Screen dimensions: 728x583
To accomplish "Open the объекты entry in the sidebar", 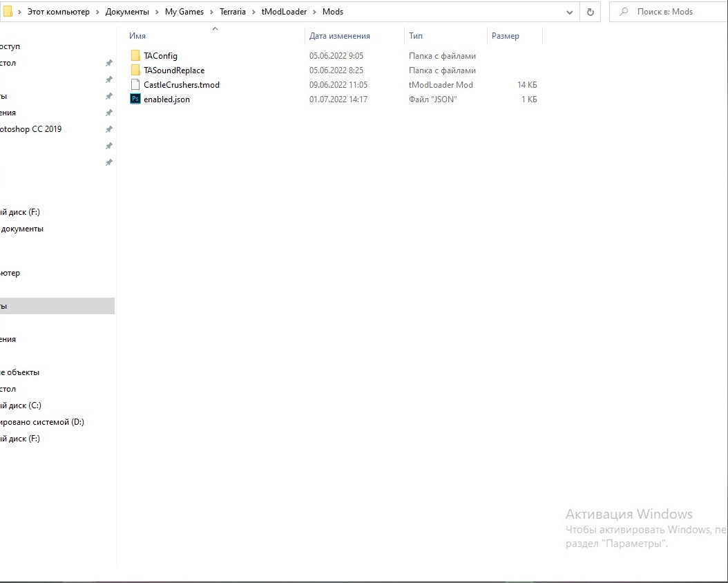I will point(19,372).
